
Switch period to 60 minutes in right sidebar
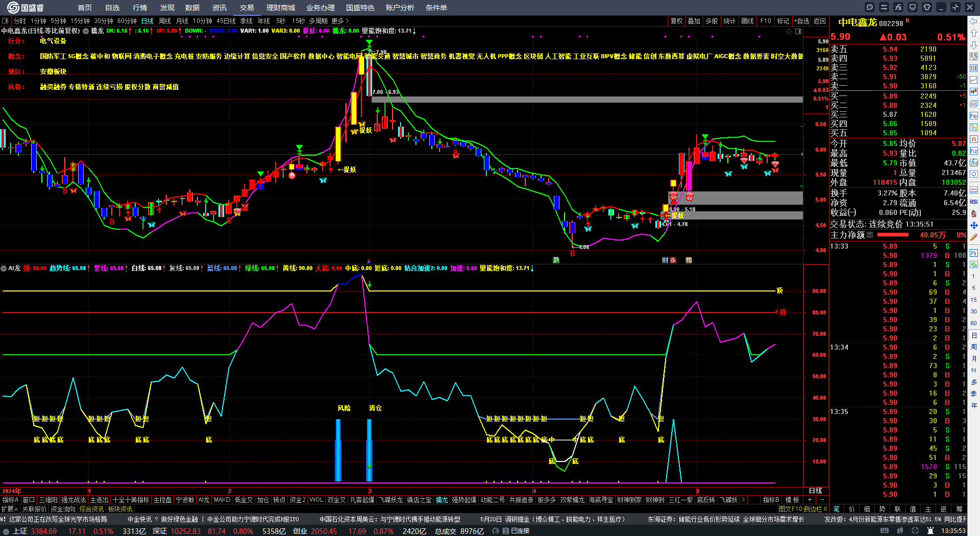coord(974,323)
